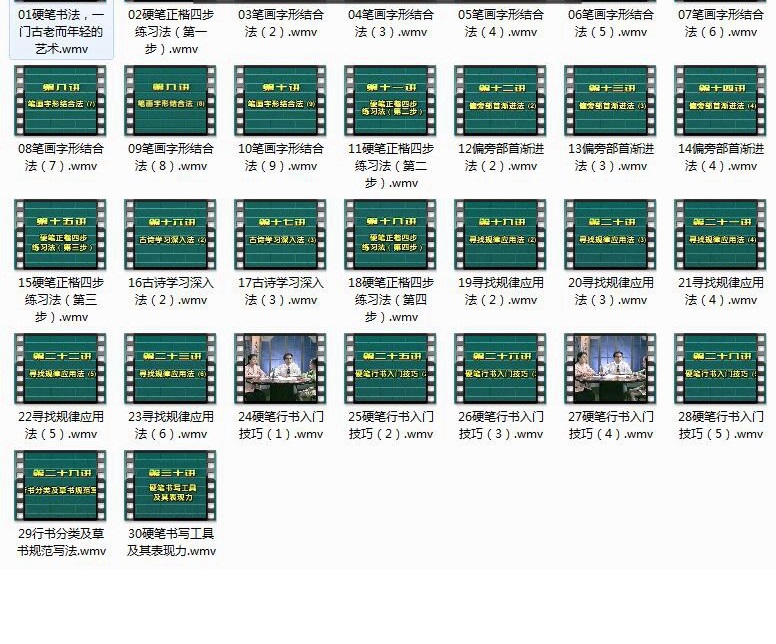Click the 26硬笔行书入门技巧（3）video icon
The height and width of the screenshot is (644, 776).
[x=500, y=369]
